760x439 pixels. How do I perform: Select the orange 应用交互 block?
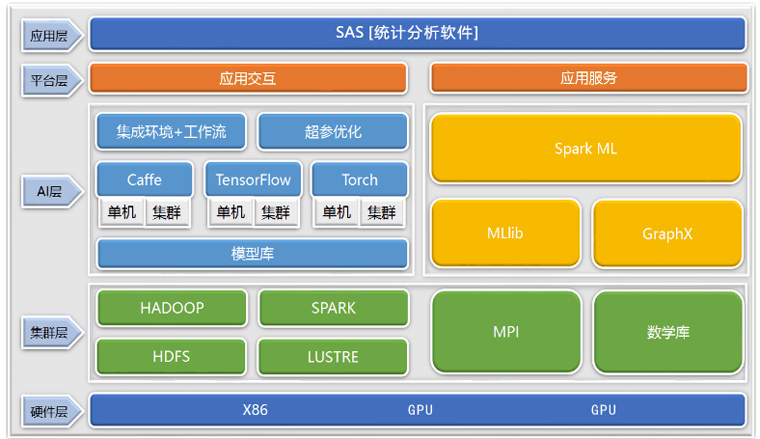point(248,78)
